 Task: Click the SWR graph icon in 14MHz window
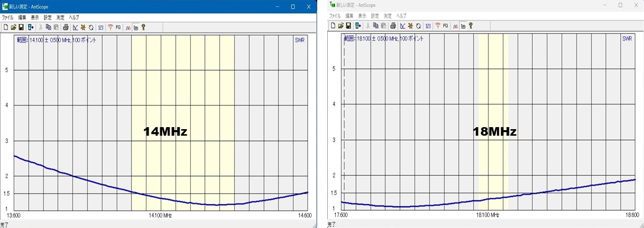(76, 27)
